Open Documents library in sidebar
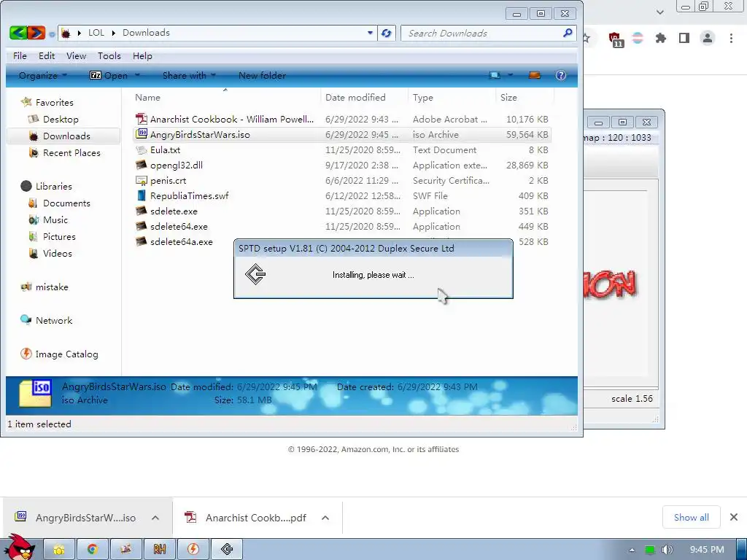Image resolution: width=747 pixels, height=560 pixels. click(x=66, y=203)
